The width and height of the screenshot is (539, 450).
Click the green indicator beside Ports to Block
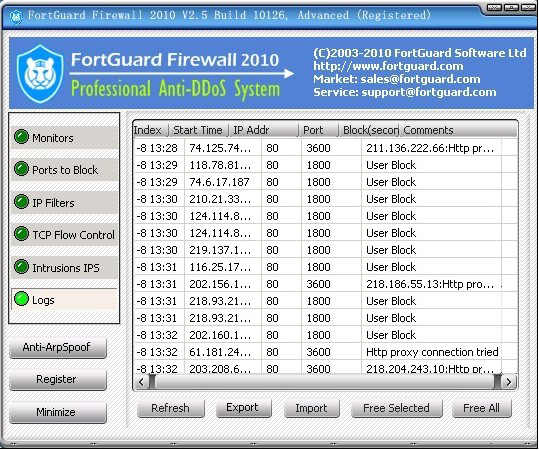pyautogui.click(x=21, y=169)
